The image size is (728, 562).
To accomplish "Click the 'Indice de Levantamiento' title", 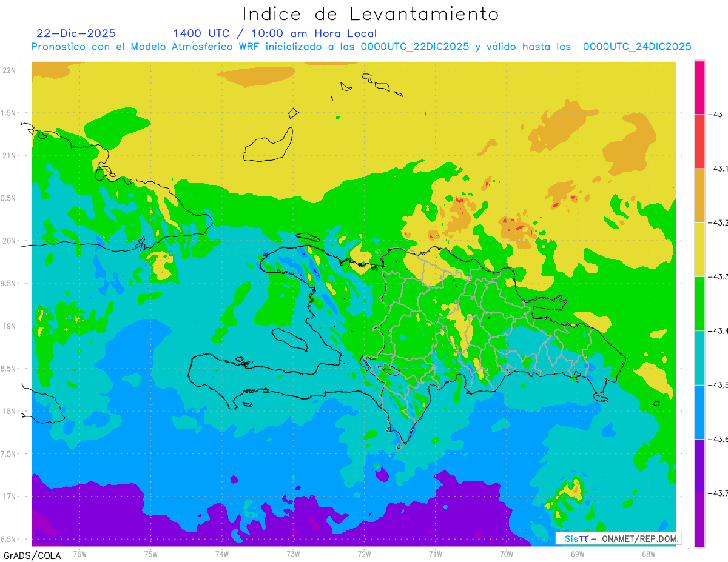I will pos(371,13).
